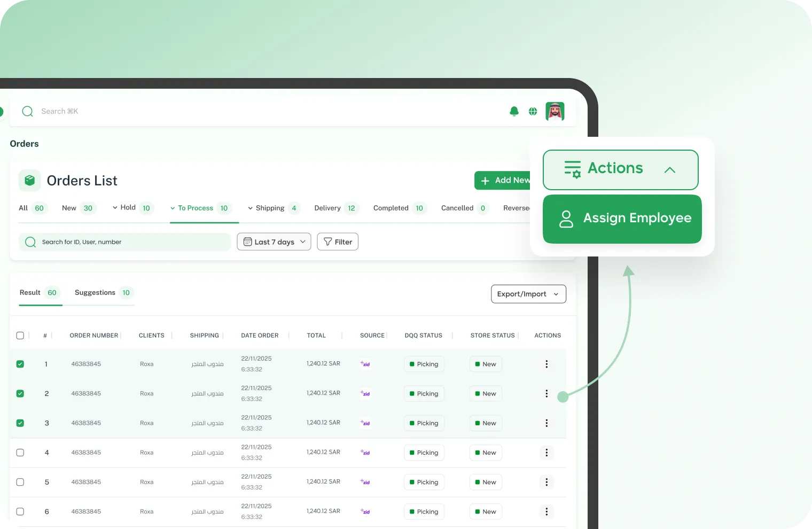Open the three-dot actions menu on row 1
This screenshot has height=529, width=812.
click(x=546, y=364)
